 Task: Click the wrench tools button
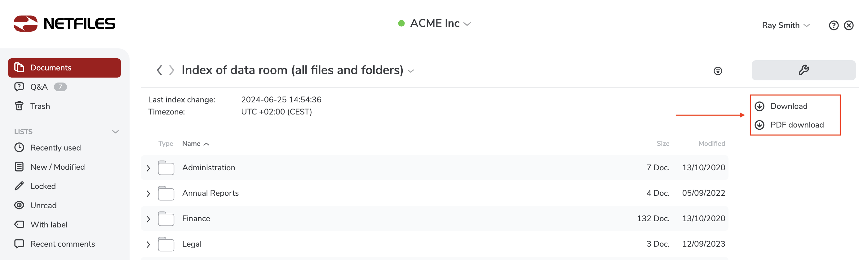(x=803, y=70)
